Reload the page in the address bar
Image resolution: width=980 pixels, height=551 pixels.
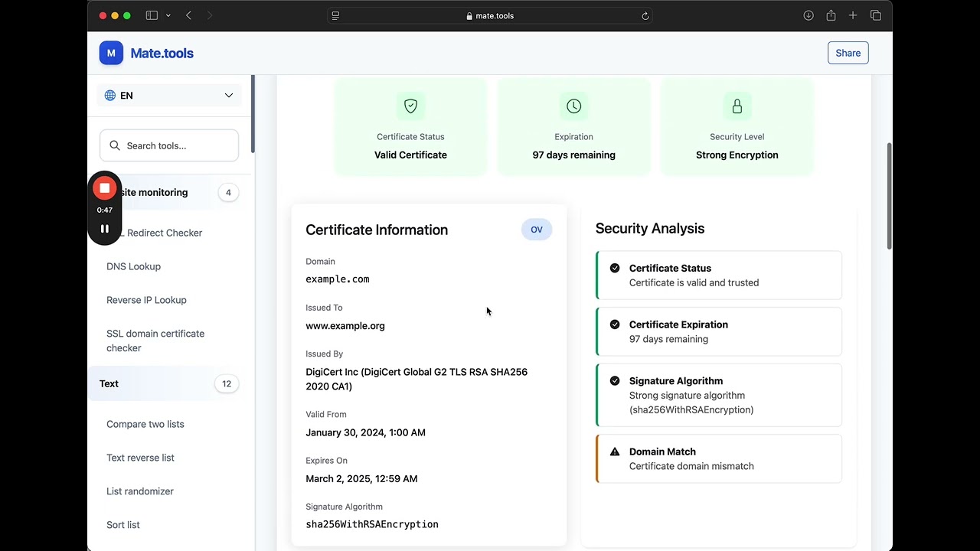click(x=645, y=15)
